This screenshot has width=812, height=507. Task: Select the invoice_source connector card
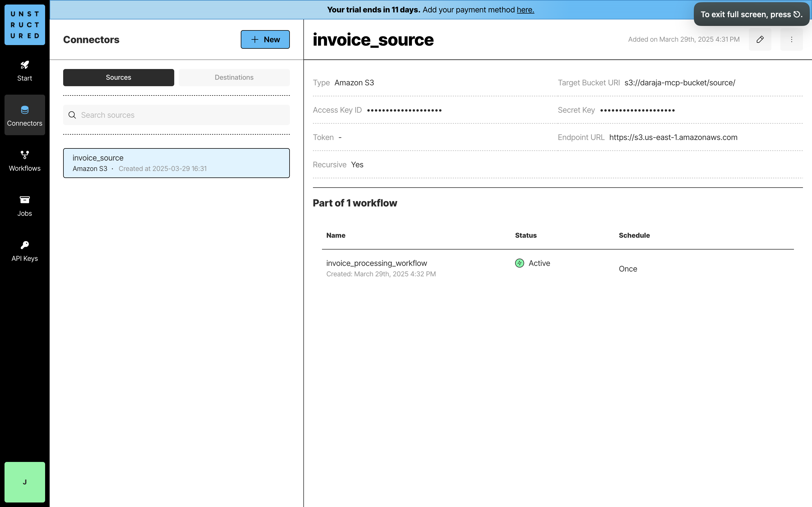click(x=176, y=163)
